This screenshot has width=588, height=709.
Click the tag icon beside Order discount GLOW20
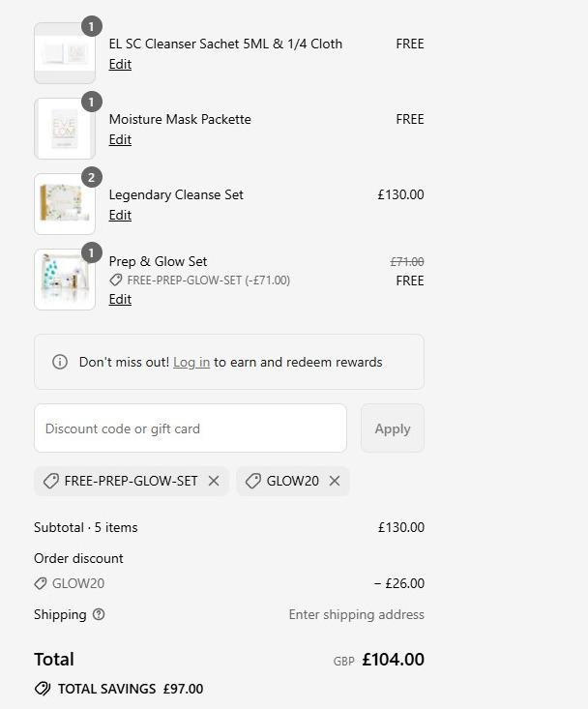pos(41,583)
